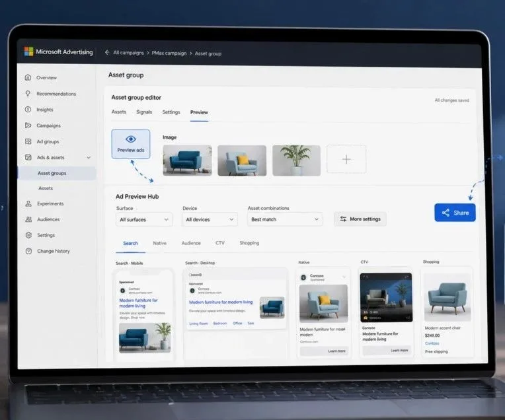The width and height of the screenshot is (505, 420).
Task: Select the potted plant image
Action: coord(296,160)
